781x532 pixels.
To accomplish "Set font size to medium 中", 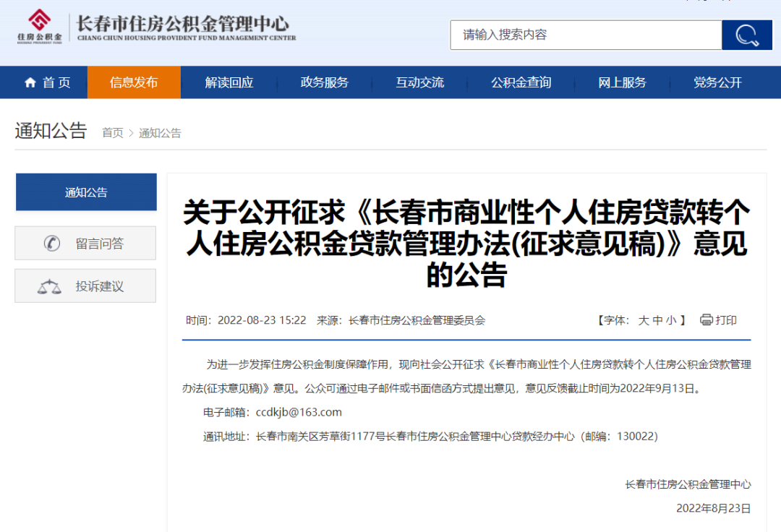I will point(657,320).
